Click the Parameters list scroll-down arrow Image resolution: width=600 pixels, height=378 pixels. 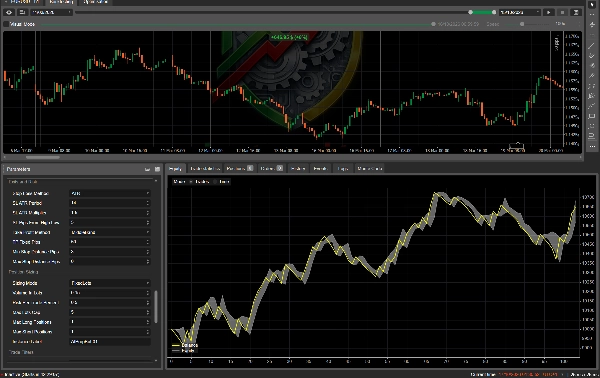coord(156,360)
